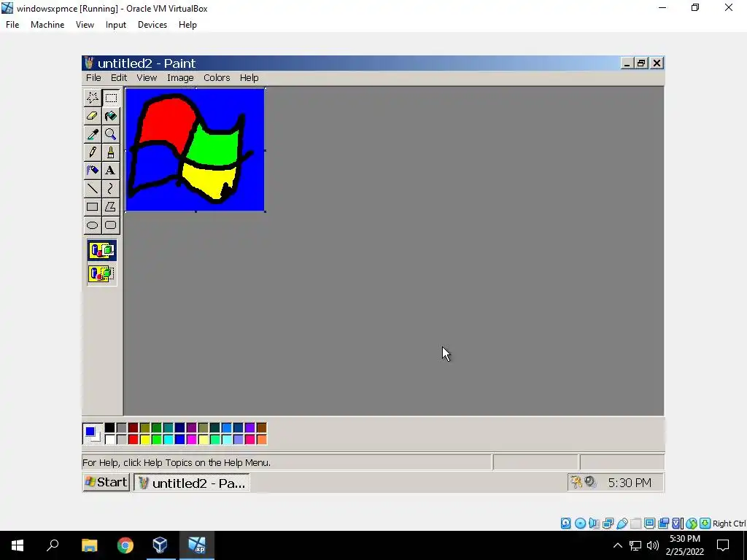Click the XP tray clock showing 5:30 PM
Image resolution: width=747 pixels, height=560 pixels.
pos(630,483)
